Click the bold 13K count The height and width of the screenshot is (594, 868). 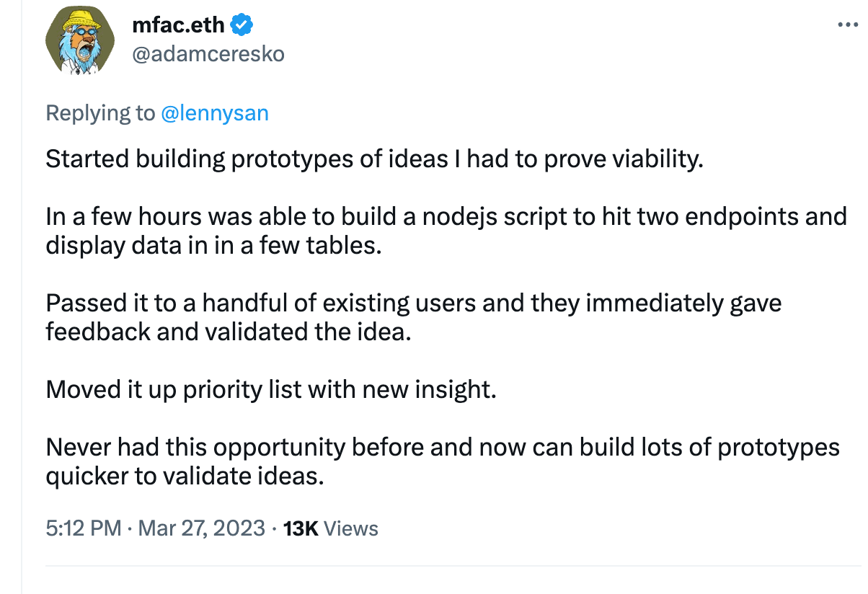point(301,528)
